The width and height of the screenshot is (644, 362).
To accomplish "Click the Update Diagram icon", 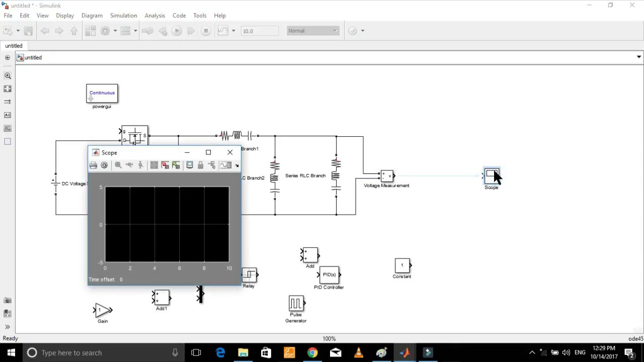I will point(147,31).
